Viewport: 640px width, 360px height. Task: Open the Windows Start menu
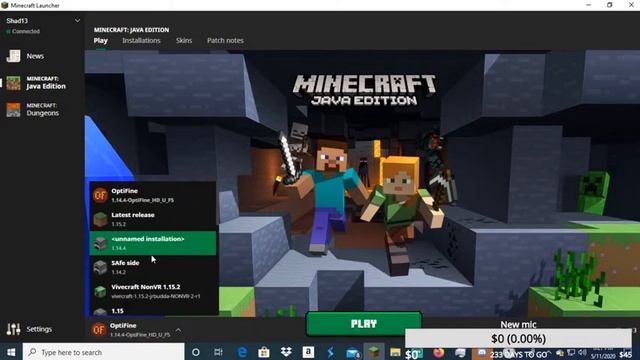pyautogui.click(x=11, y=352)
